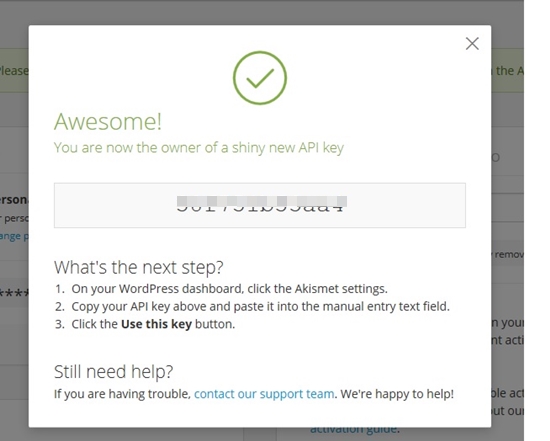Viewport: 550px width, 441px height.
Task: Click the Awesome! heading
Action: (x=108, y=122)
